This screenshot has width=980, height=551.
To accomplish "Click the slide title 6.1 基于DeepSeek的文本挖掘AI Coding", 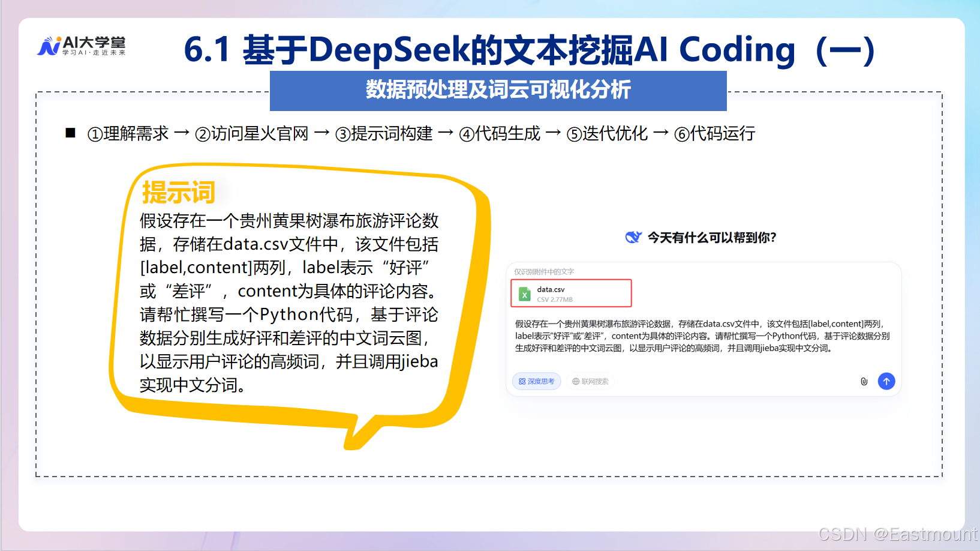I will pos(530,49).
